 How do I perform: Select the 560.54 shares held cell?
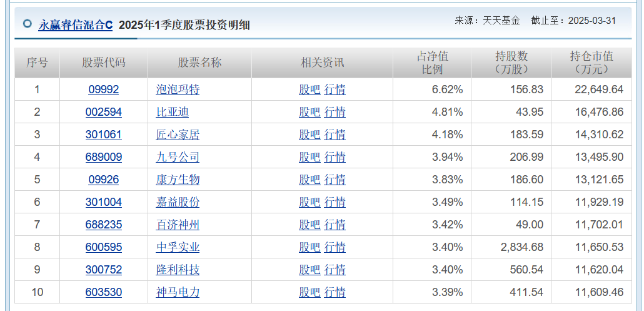coord(511,270)
